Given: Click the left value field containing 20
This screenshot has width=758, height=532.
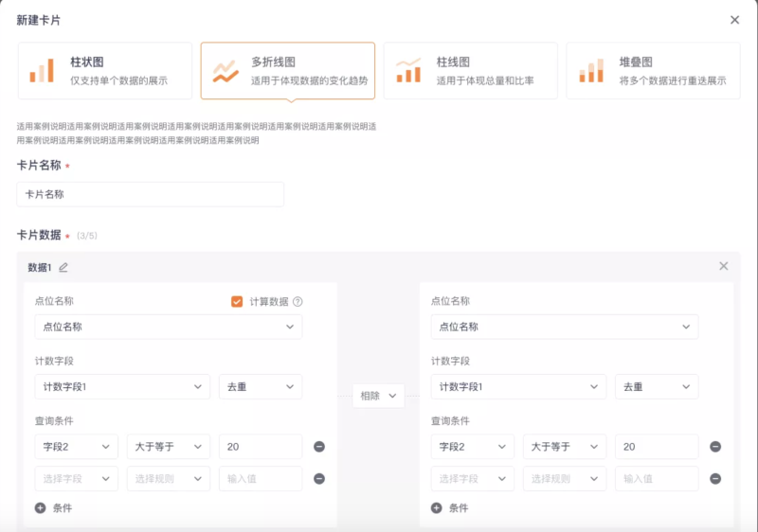Looking at the screenshot, I should click(x=260, y=447).
